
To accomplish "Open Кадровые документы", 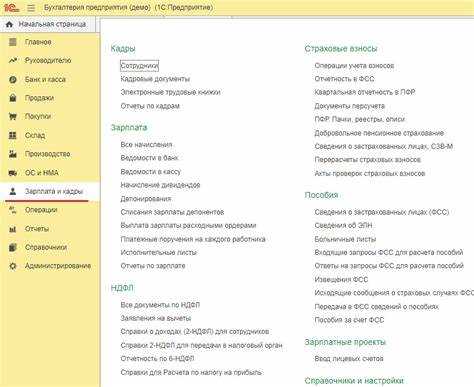I will click(155, 79).
